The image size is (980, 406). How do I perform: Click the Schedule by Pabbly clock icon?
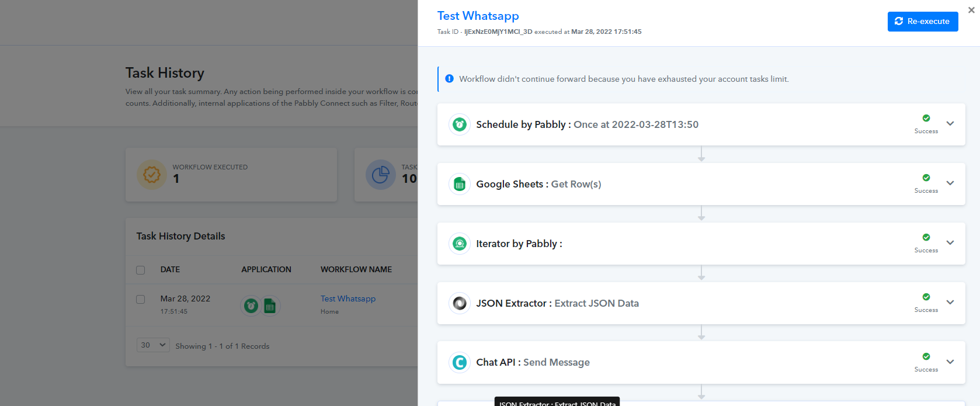[x=460, y=124]
